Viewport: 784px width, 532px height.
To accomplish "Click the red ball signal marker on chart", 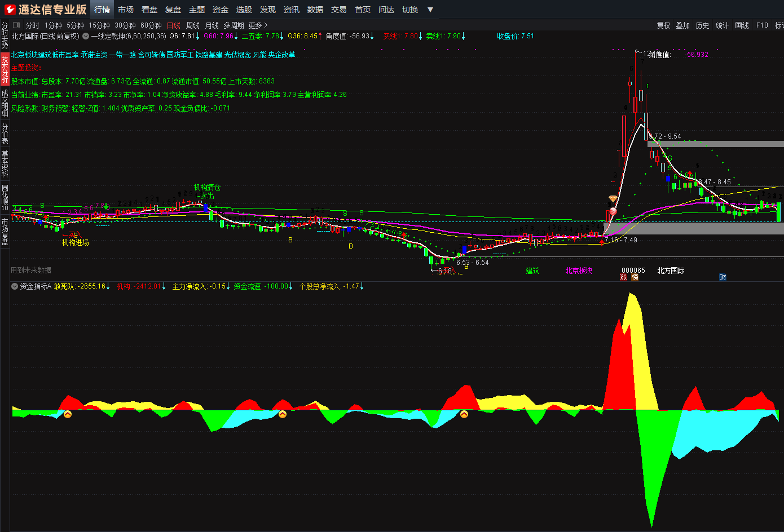I will point(613,211).
